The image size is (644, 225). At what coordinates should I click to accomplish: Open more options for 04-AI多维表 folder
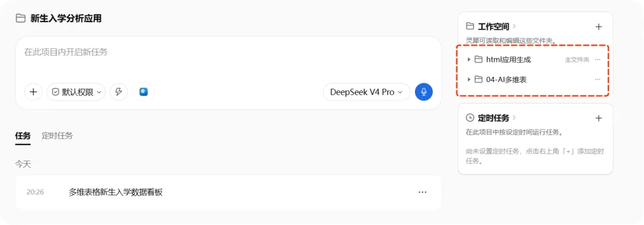(x=597, y=80)
